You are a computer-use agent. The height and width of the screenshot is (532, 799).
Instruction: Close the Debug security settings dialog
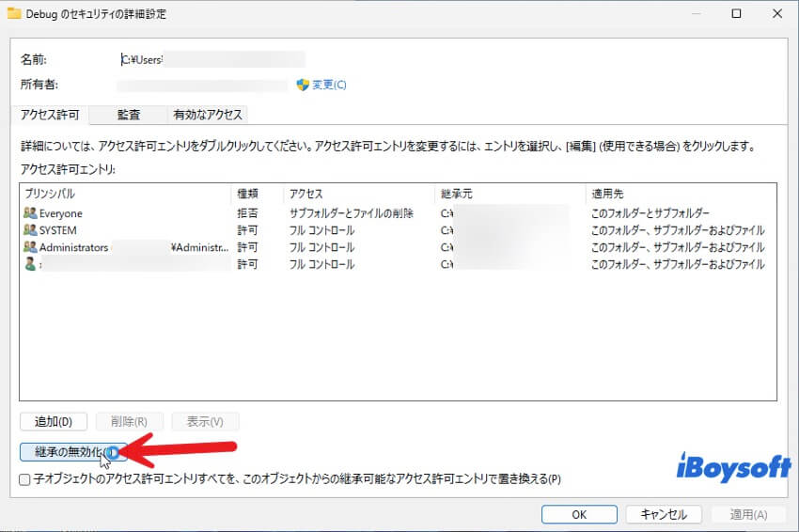click(x=777, y=14)
